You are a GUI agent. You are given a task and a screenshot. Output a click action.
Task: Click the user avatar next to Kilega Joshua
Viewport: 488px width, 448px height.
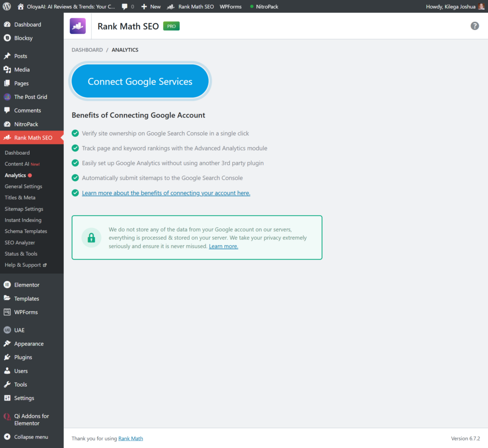tap(481, 7)
